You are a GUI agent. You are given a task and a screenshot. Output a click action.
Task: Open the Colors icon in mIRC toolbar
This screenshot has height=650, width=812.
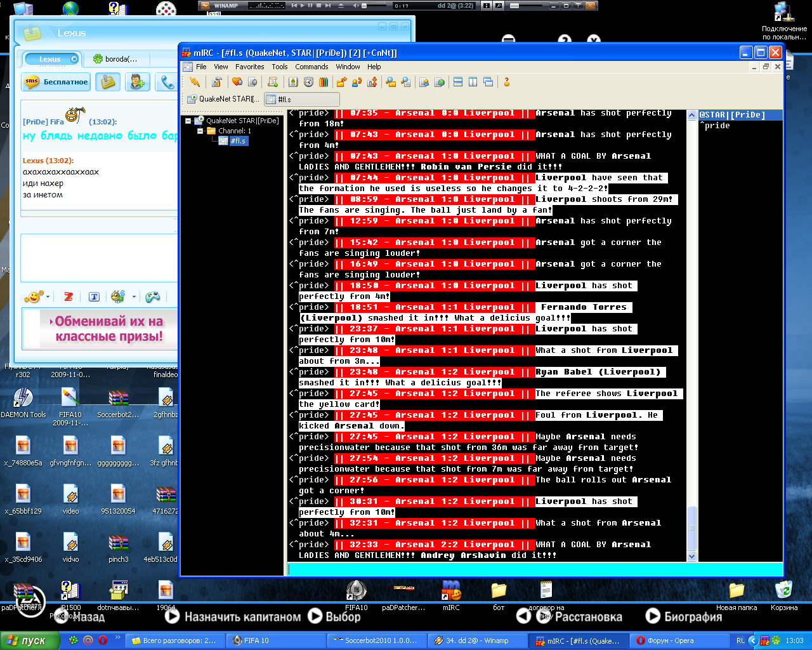tap(324, 82)
